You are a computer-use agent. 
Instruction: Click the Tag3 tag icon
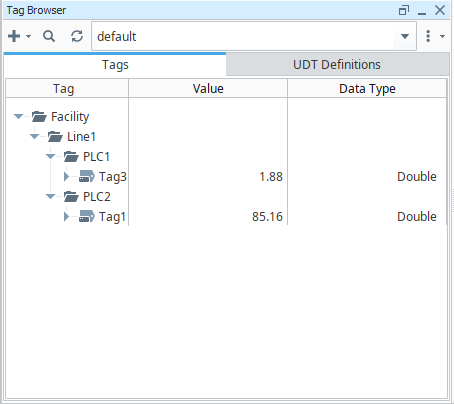click(87, 177)
